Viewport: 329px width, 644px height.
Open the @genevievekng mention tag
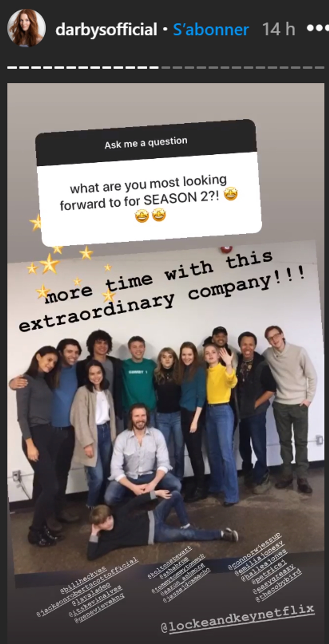click(99, 608)
